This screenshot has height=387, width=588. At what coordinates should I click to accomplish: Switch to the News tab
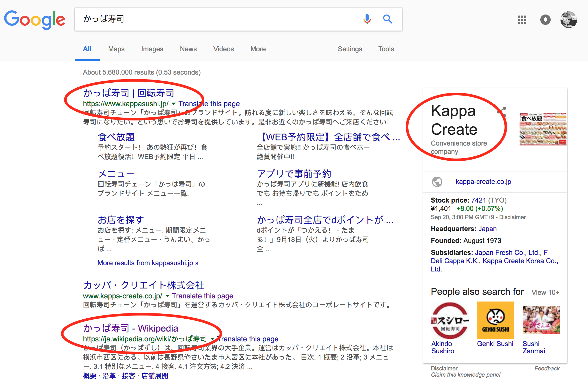pos(188,49)
